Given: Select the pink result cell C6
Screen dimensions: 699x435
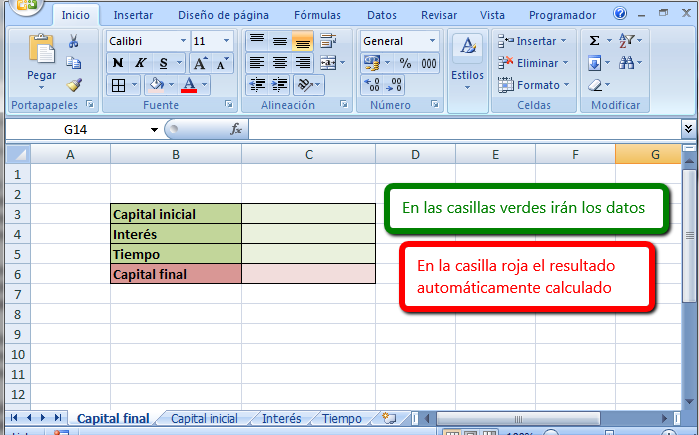Looking at the screenshot, I should coord(308,274).
